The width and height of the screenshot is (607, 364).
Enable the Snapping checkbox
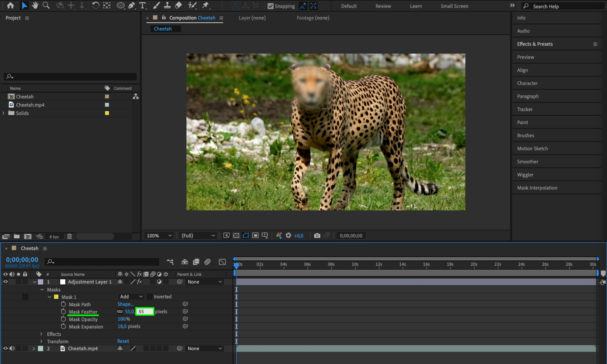pos(270,6)
